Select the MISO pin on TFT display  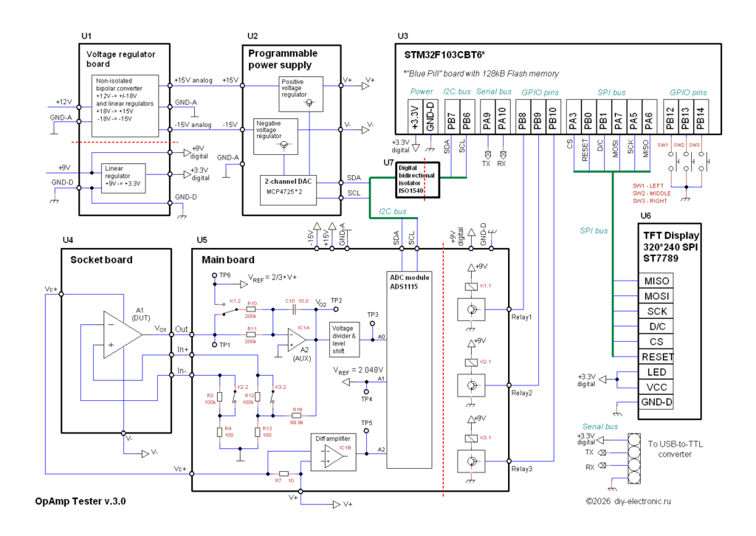656,281
